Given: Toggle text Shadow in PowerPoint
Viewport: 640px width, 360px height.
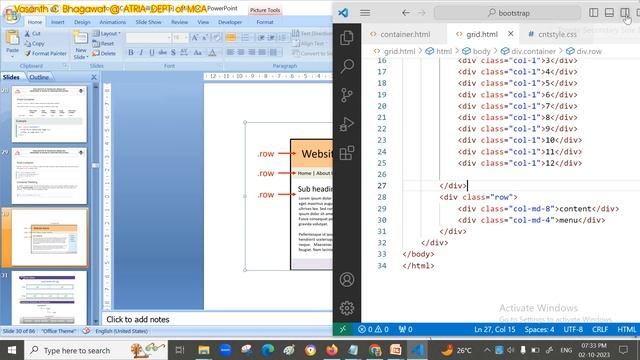Looking at the screenshot, I should click(173, 53).
